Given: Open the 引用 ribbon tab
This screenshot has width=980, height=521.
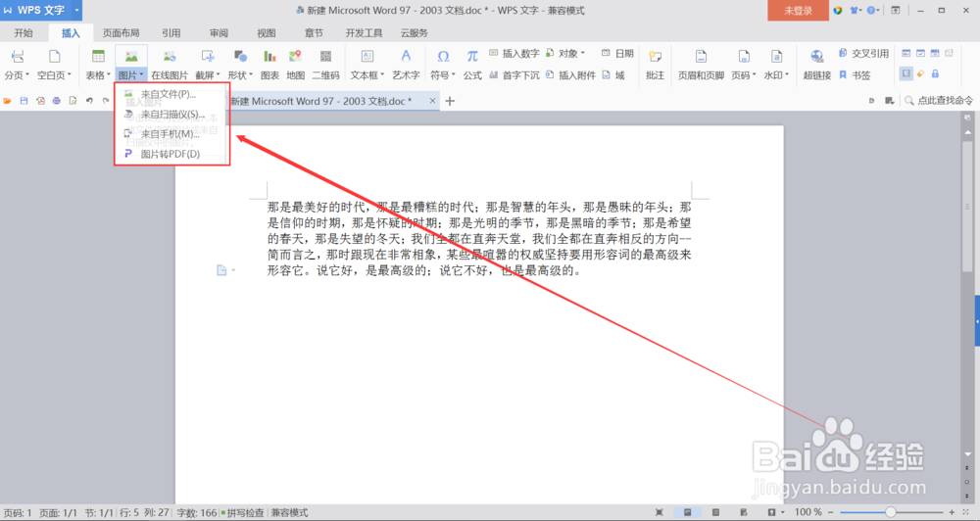Looking at the screenshot, I should click(171, 33).
